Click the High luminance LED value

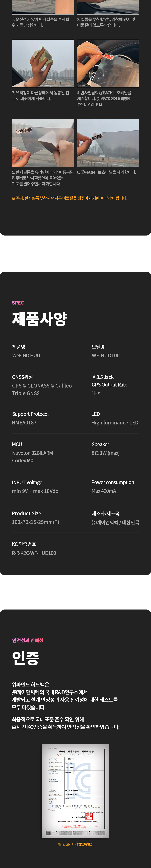click(115, 423)
